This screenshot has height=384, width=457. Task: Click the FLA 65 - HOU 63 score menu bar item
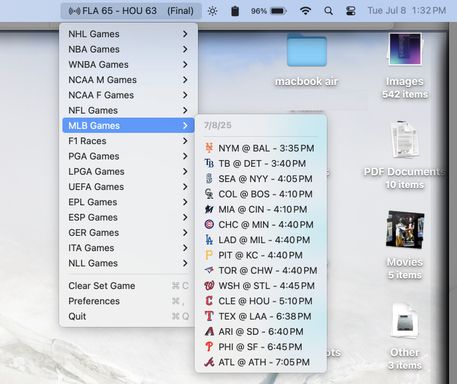(x=131, y=11)
